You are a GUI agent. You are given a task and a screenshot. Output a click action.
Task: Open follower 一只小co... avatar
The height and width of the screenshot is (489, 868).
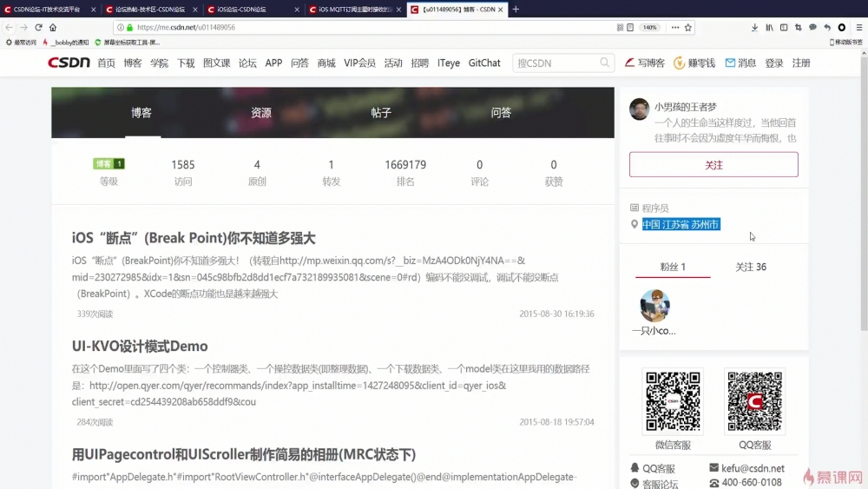pyautogui.click(x=654, y=305)
